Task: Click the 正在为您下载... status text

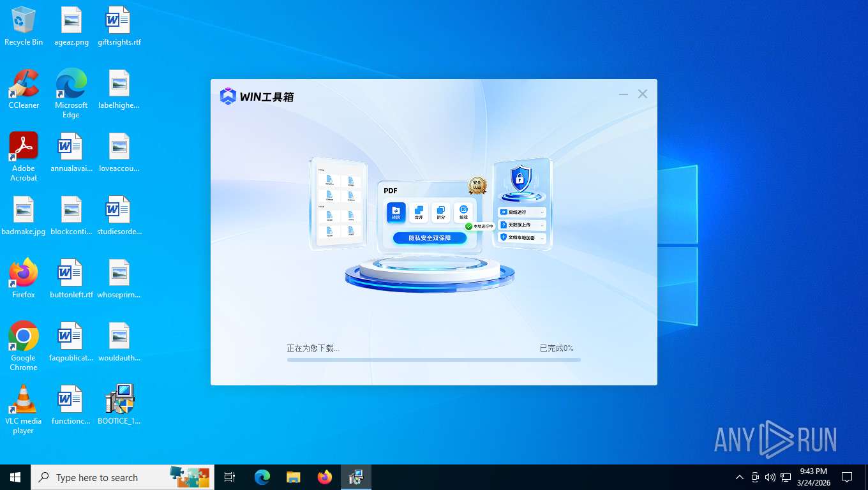Action: 313,348
